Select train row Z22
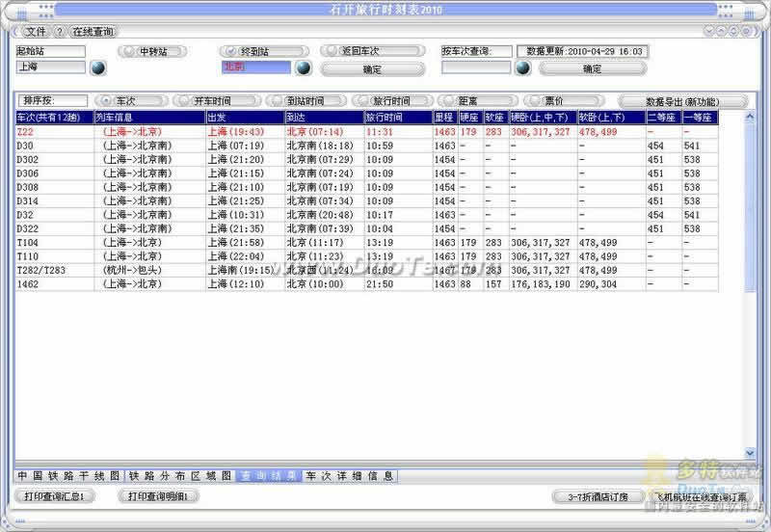Image resolution: width=771 pixels, height=532 pixels. pyautogui.click(x=367, y=132)
